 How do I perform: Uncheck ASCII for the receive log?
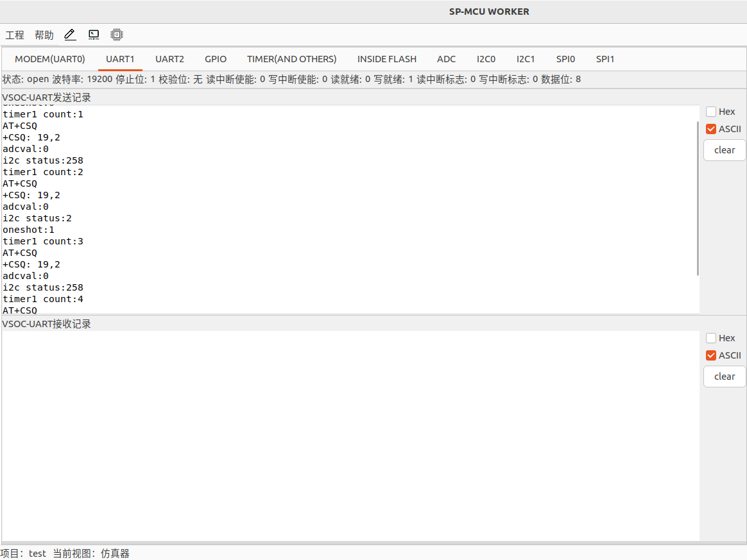tap(711, 355)
